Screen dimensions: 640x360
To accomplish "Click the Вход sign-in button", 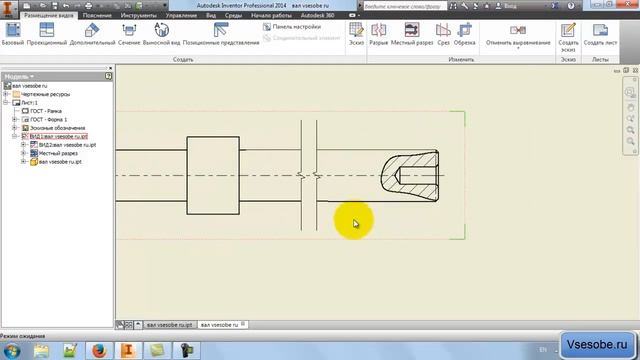I will click(x=507, y=6).
